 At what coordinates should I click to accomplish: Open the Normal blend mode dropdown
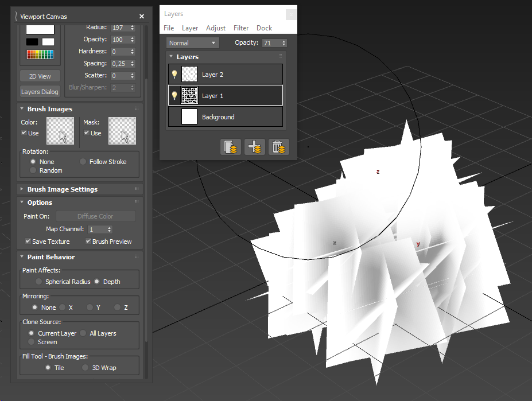[193, 43]
